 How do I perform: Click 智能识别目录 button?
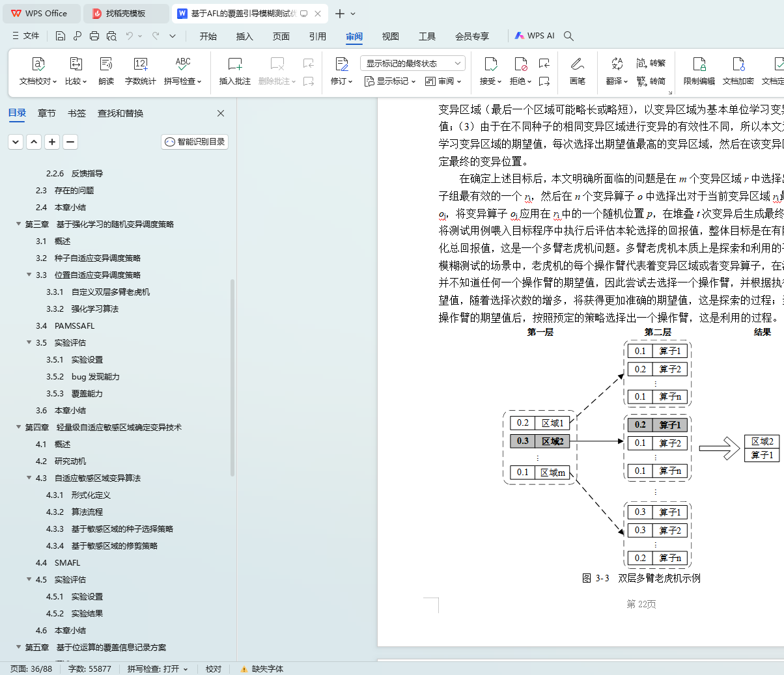click(x=195, y=141)
